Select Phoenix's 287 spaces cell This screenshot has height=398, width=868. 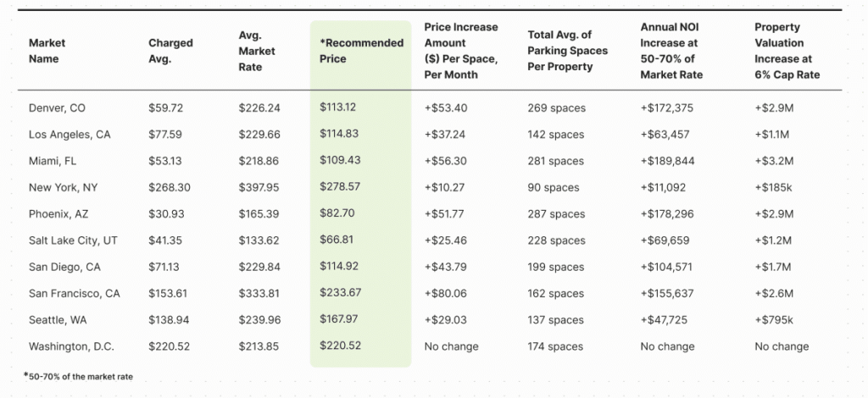tap(556, 214)
